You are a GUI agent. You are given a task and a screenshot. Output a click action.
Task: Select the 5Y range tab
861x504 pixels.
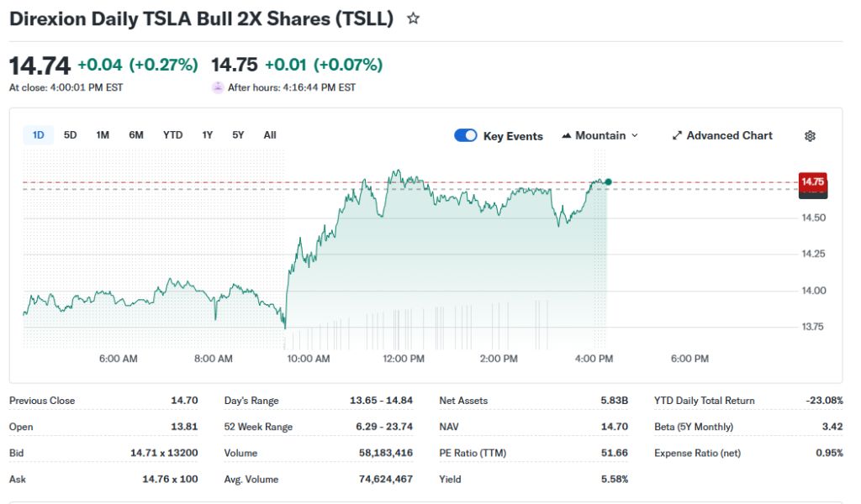238,135
